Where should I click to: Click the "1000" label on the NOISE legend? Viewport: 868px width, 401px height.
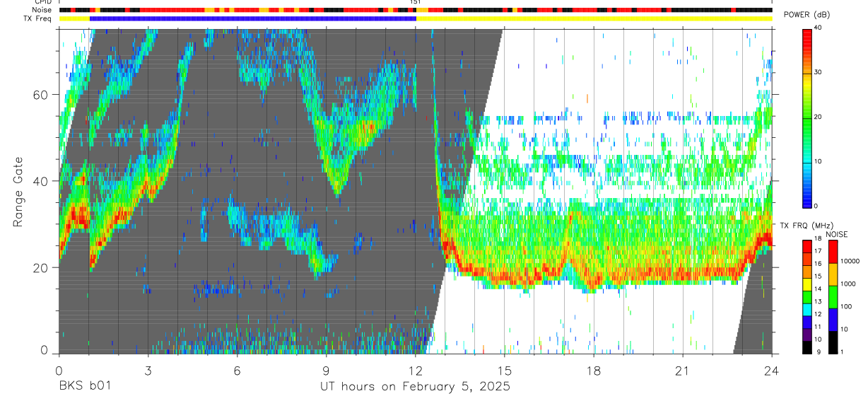849,284
